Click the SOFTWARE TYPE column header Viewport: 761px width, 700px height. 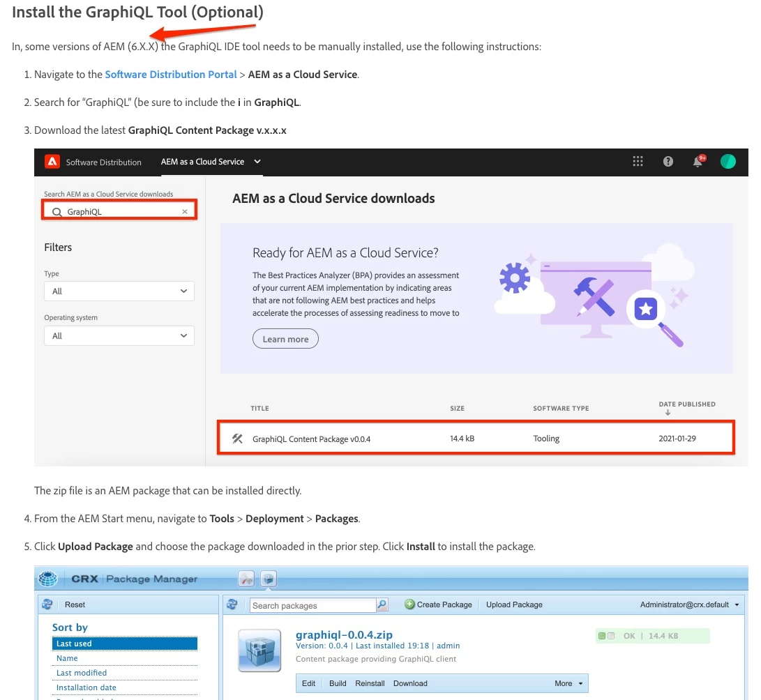point(561,409)
